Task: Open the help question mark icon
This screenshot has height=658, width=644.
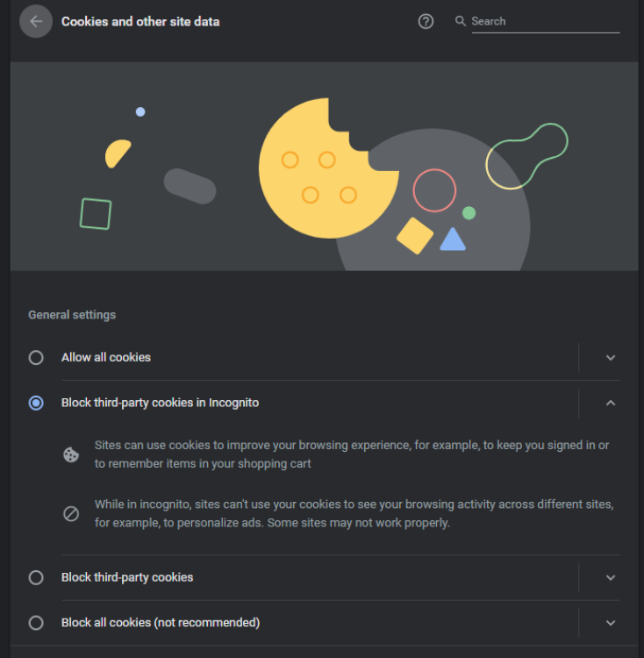Action: 426,21
